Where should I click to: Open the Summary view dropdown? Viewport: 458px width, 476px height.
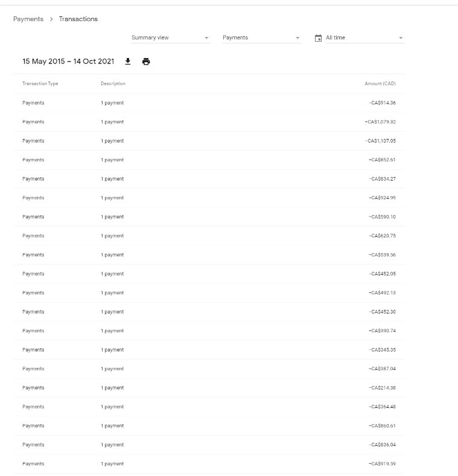coord(170,38)
